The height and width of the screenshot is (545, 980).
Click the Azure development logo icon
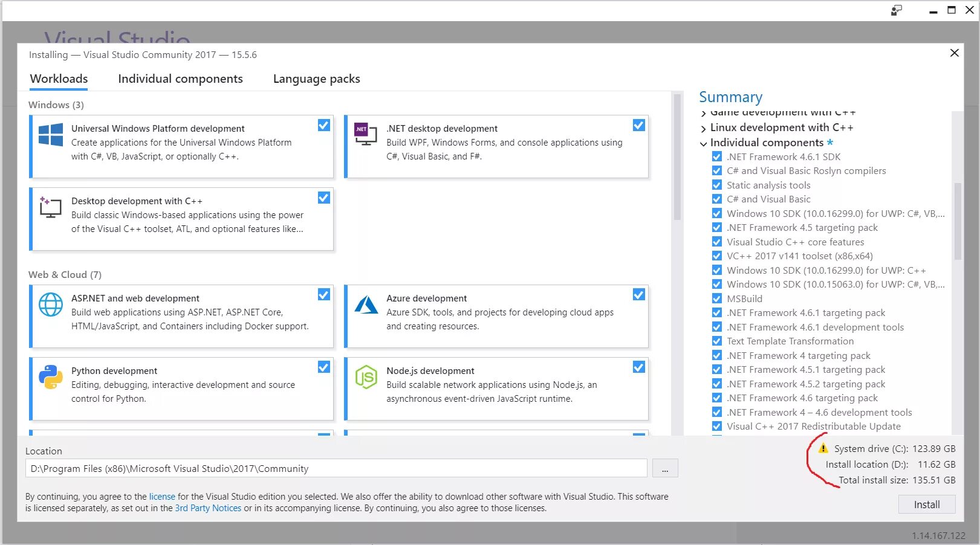pos(366,305)
